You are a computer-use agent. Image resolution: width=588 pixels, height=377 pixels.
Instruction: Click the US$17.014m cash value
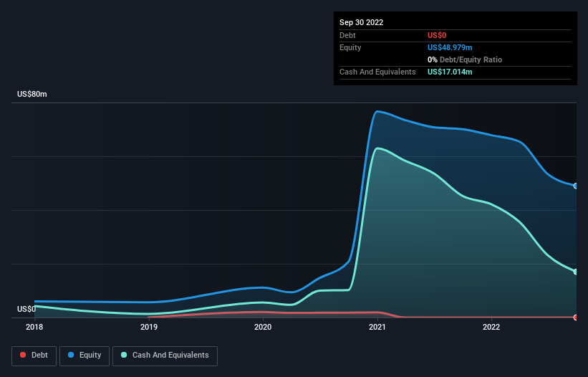click(x=450, y=72)
